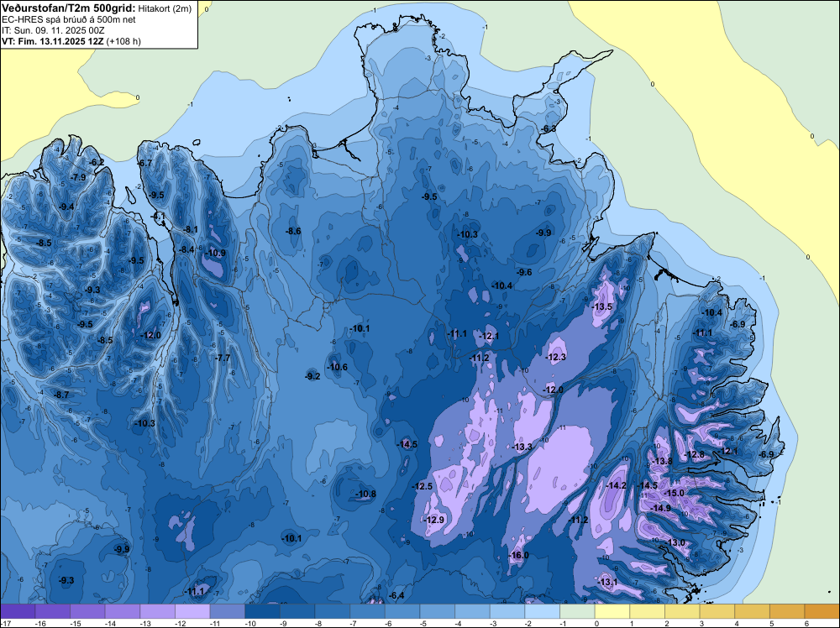Select the -9.6 temperature value

[524, 272]
